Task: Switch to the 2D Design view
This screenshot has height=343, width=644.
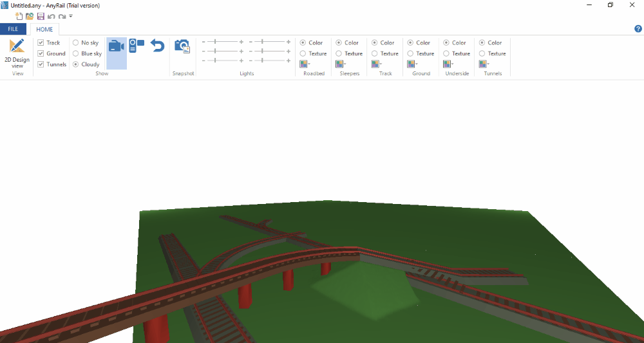Action: [x=17, y=53]
